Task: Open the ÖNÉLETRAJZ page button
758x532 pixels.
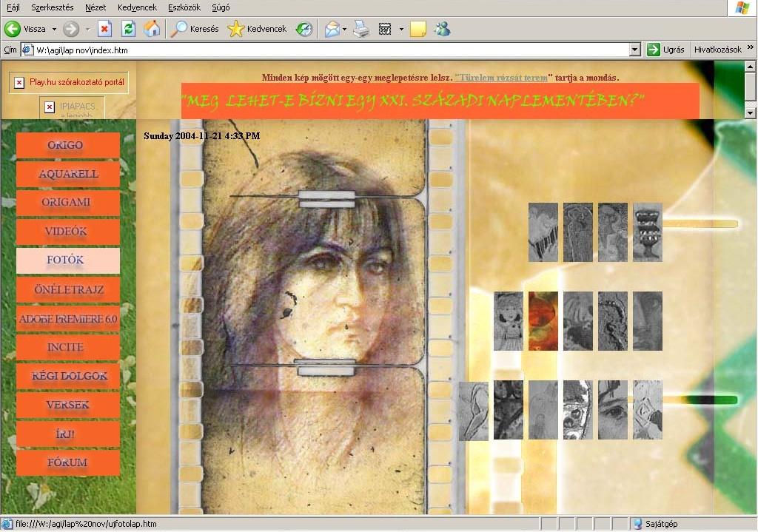Action: coord(68,289)
